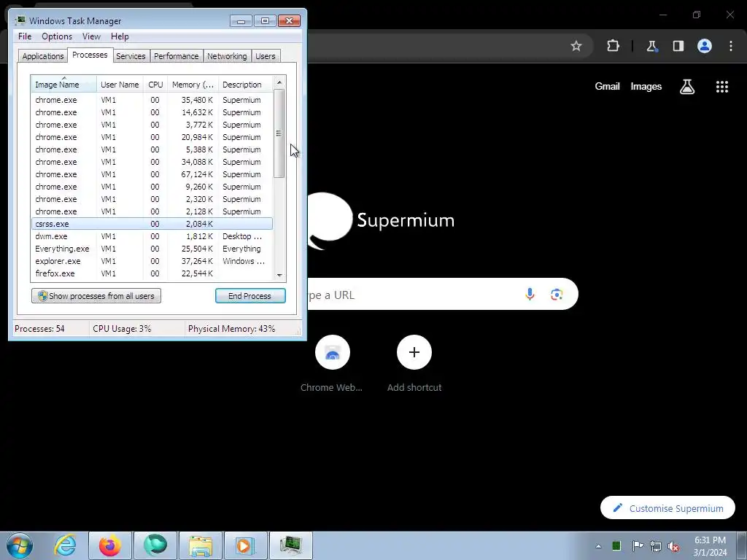Click the Add shortcut plus icon

414,352
